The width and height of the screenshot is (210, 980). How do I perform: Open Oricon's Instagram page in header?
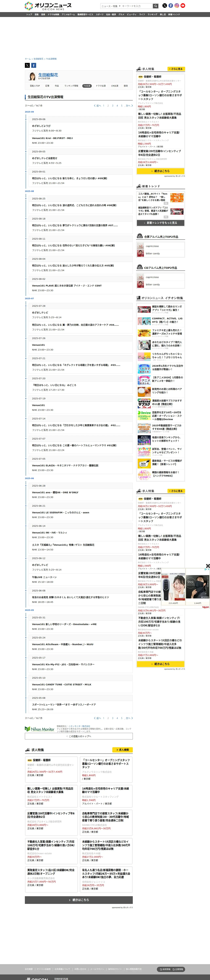[x=177, y=6]
